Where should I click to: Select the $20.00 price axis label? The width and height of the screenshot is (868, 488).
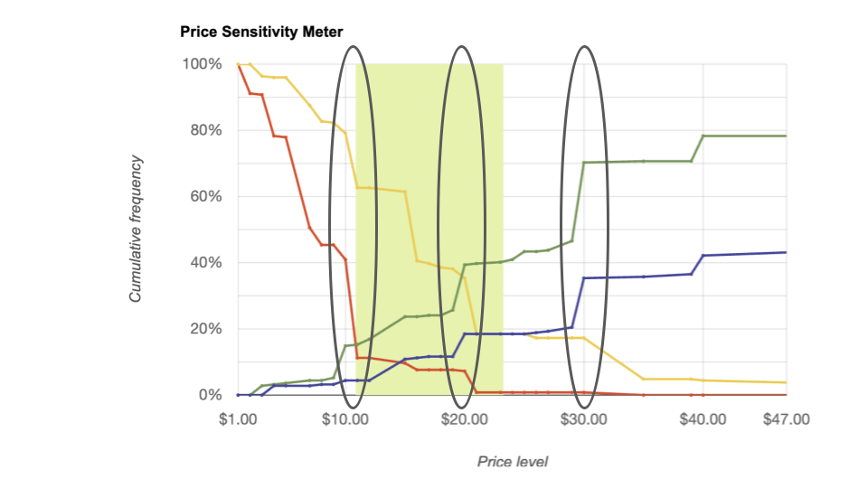click(x=465, y=419)
